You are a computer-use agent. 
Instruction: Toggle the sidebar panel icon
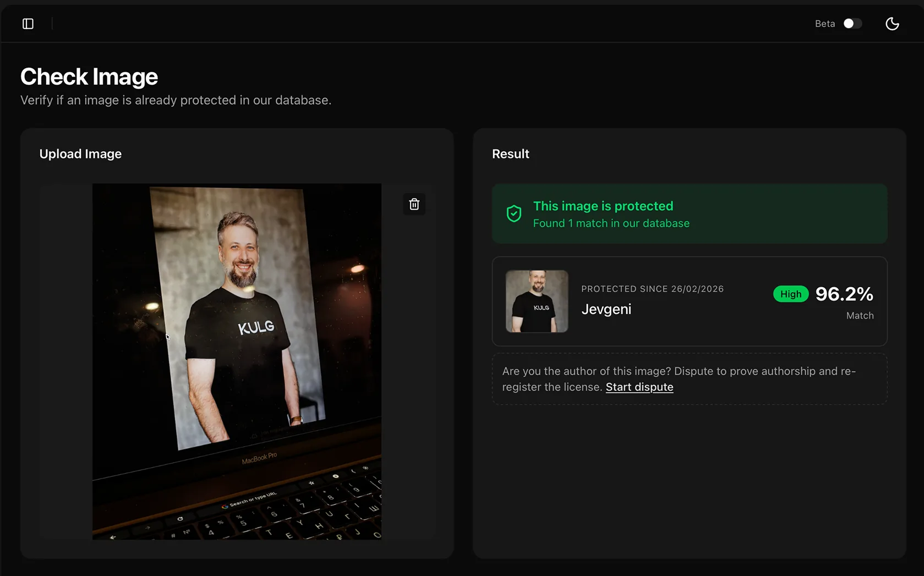point(28,24)
